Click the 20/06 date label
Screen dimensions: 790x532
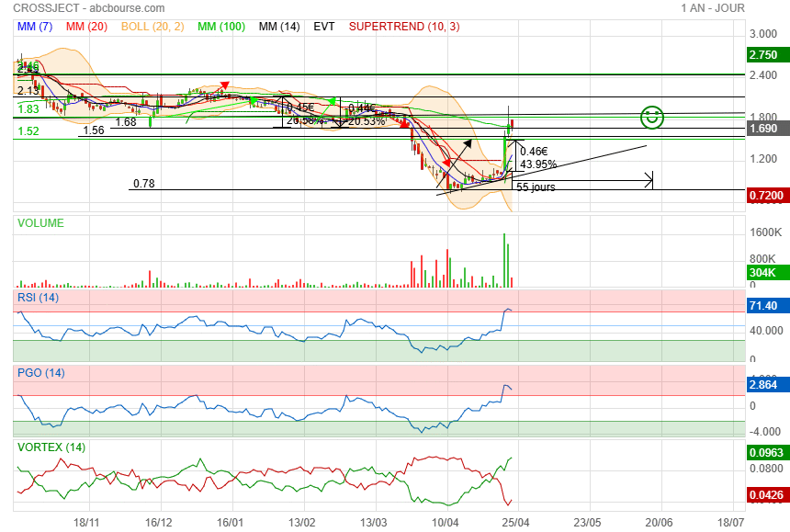pyautogui.click(x=659, y=523)
